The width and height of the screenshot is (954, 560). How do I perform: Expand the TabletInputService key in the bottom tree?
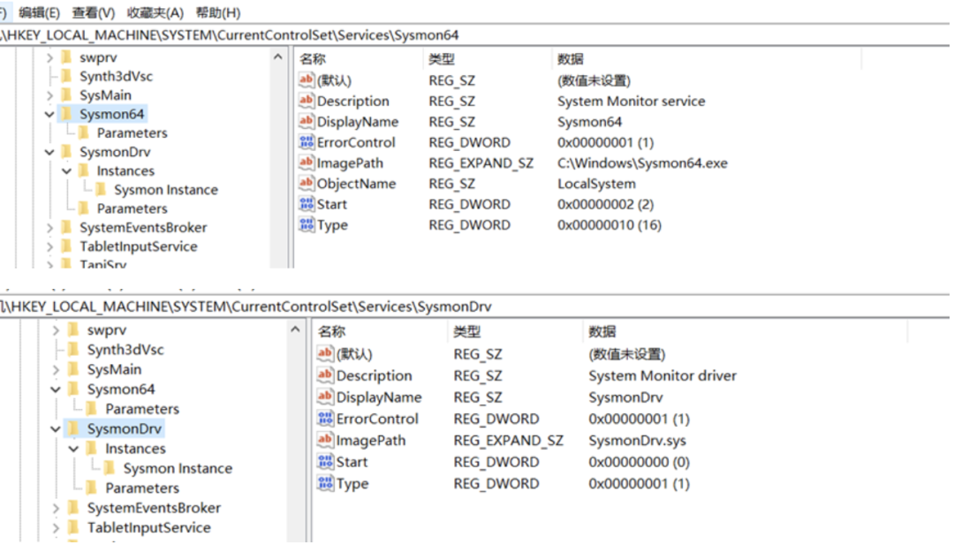pyautogui.click(x=56, y=527)
